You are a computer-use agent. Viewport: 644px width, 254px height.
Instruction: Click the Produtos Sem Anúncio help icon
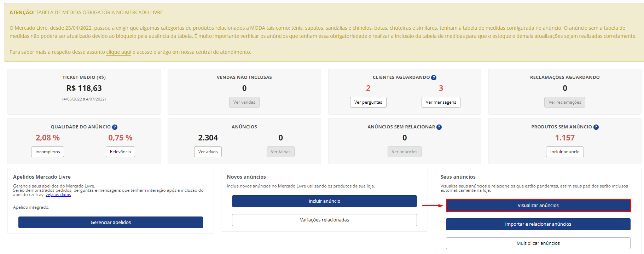pos(596,127)
